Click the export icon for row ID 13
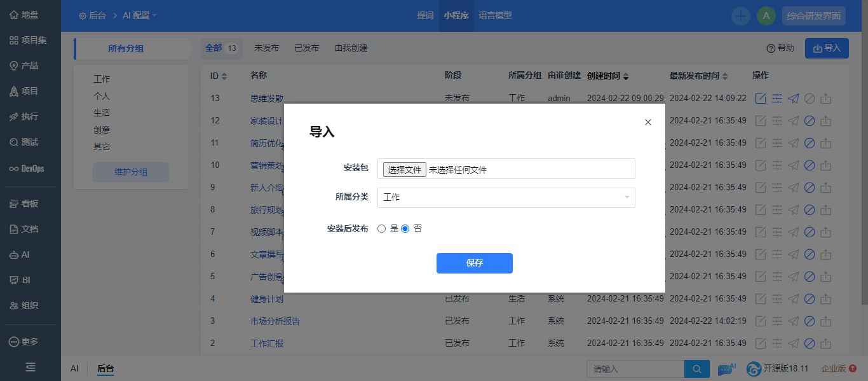The height and width of the screenshot is (381, 868). pyautogui.click(x=826, y=99)
